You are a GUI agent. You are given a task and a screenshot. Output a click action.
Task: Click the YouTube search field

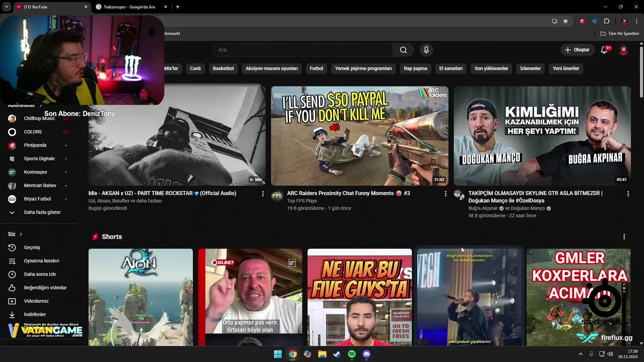point(303,50)
